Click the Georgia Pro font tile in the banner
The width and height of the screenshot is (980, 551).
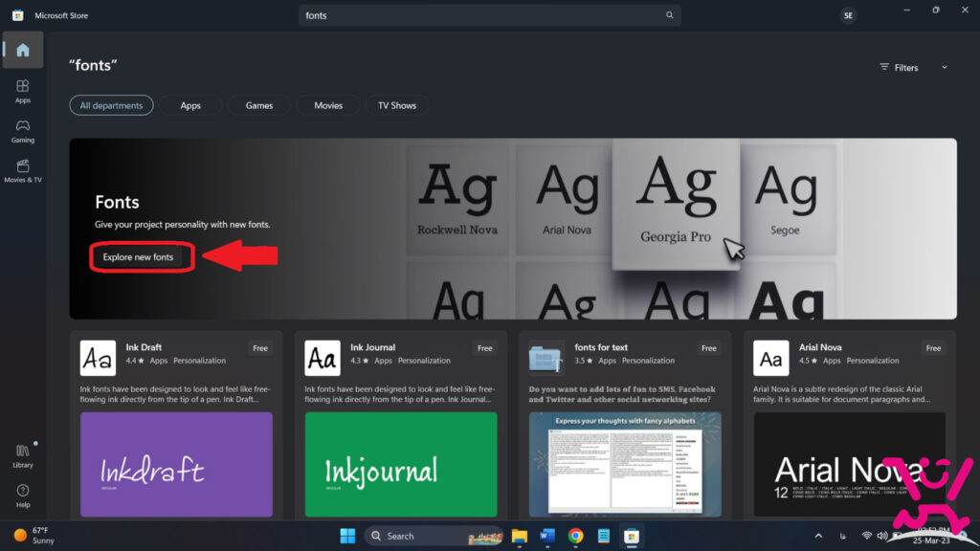pyautogui.click(x=676, y=204)
